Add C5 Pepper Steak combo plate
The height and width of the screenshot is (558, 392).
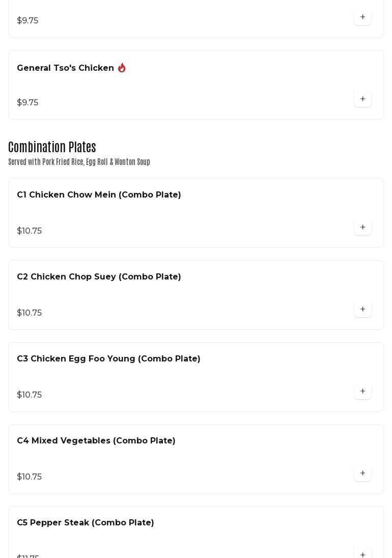(362, 554)
